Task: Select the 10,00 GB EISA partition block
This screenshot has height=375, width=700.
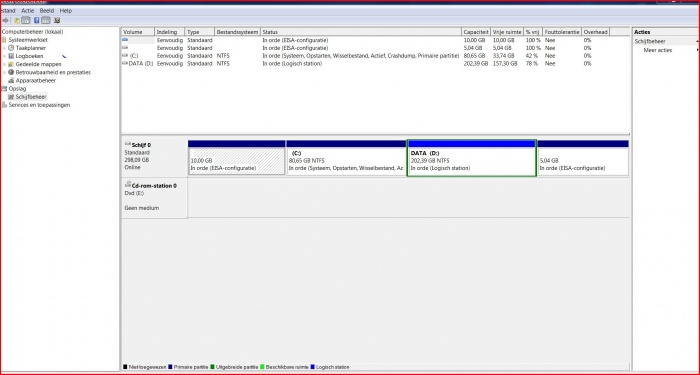Action: [x=237, y=158]
